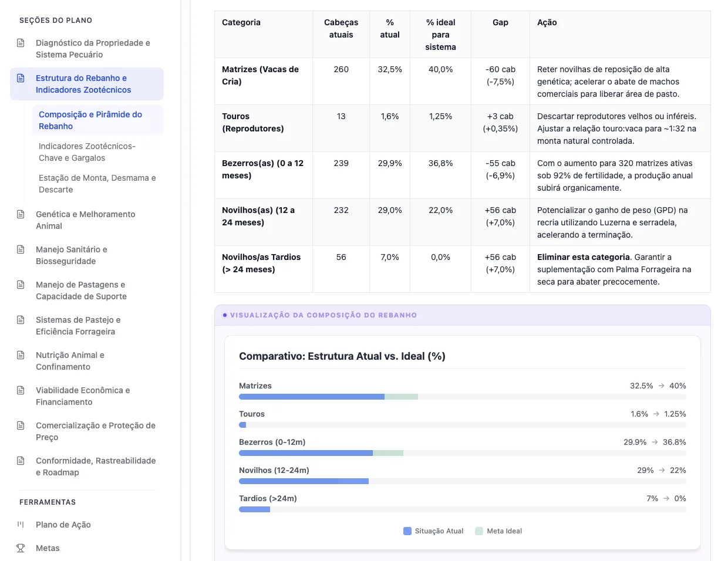This screenshot has width=728, height=561.
Task: Click document icon beside Manejo Sanitário e Biosseguridade
Action: coord(21,249)
